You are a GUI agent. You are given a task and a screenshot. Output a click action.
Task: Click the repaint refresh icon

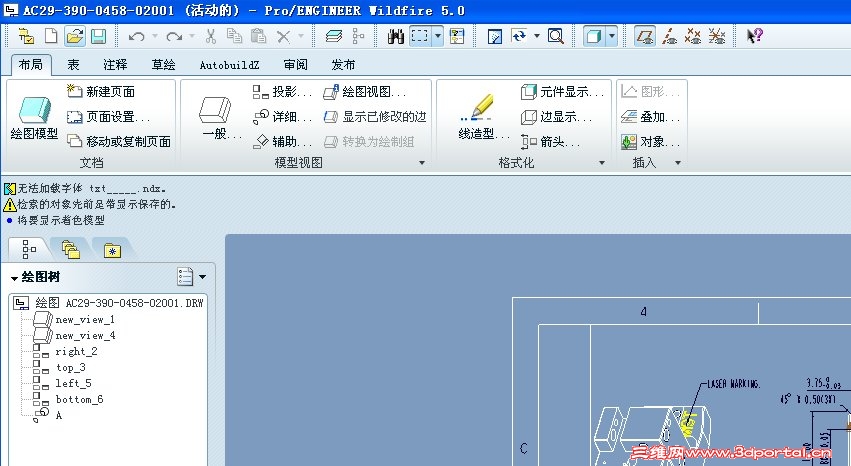tap(519, 36)
